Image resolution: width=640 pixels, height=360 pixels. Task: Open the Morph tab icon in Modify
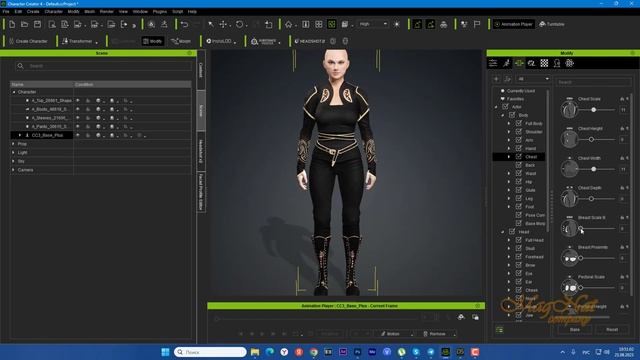(x=519, y=63)
